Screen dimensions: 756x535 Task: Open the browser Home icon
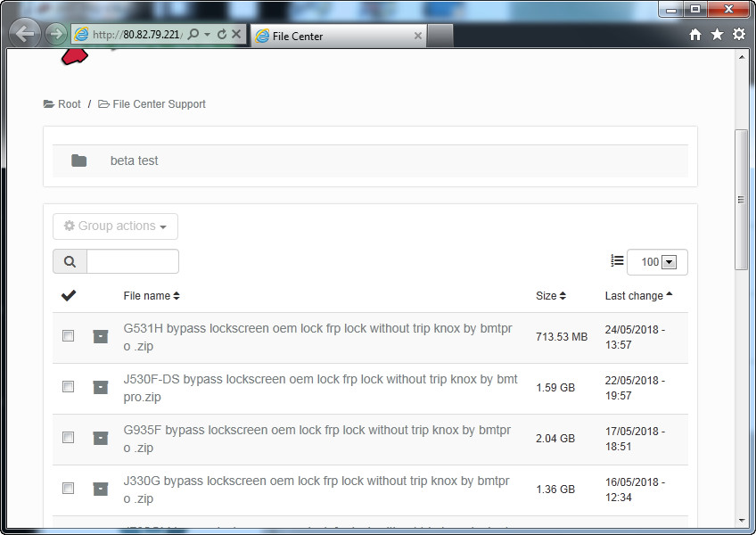695,34
